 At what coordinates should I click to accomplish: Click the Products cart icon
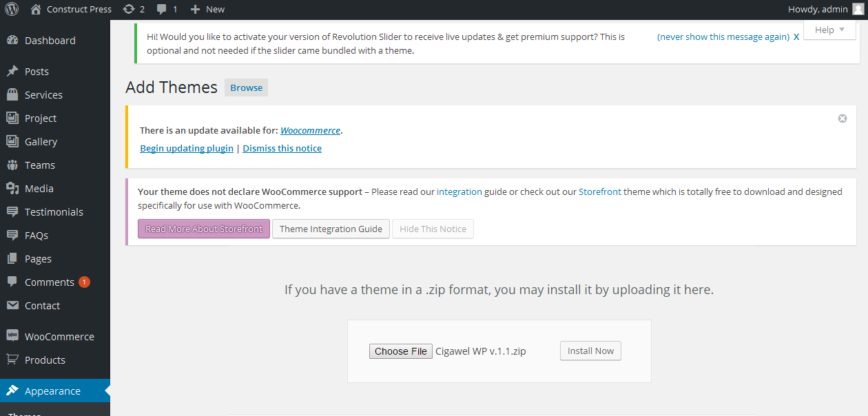12,360
